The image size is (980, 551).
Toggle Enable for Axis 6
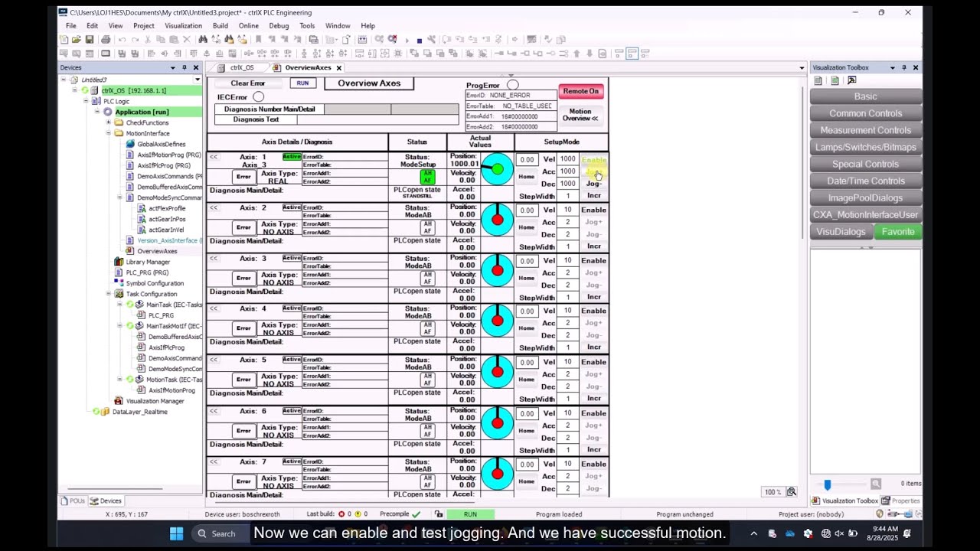click(593, 413)
